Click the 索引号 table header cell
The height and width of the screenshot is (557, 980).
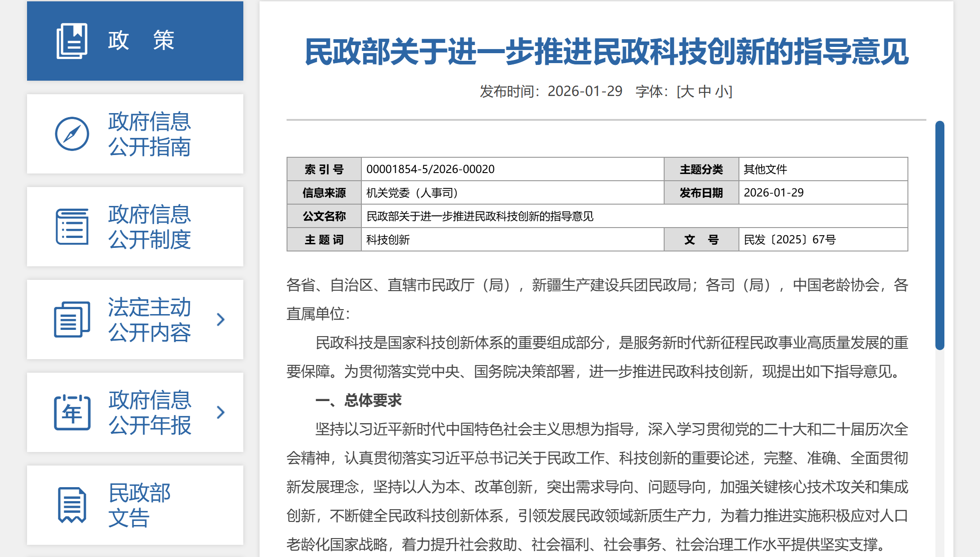324,169
